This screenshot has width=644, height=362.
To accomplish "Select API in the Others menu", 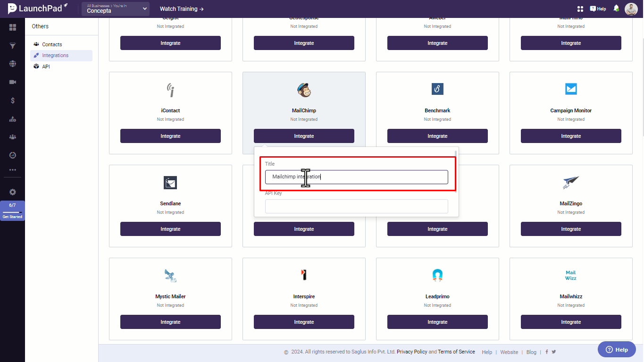I will (x=46, y=67).
